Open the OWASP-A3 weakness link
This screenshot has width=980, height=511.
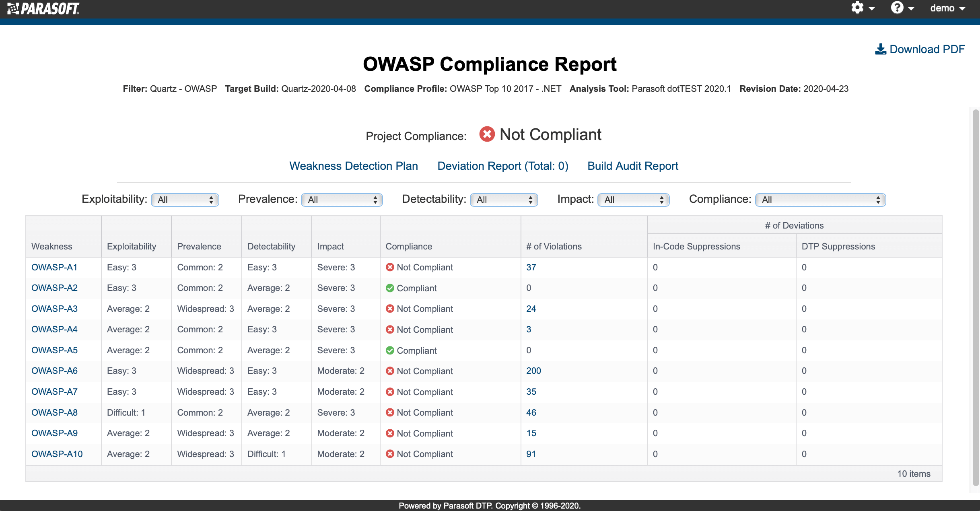[x=54, y=309]
